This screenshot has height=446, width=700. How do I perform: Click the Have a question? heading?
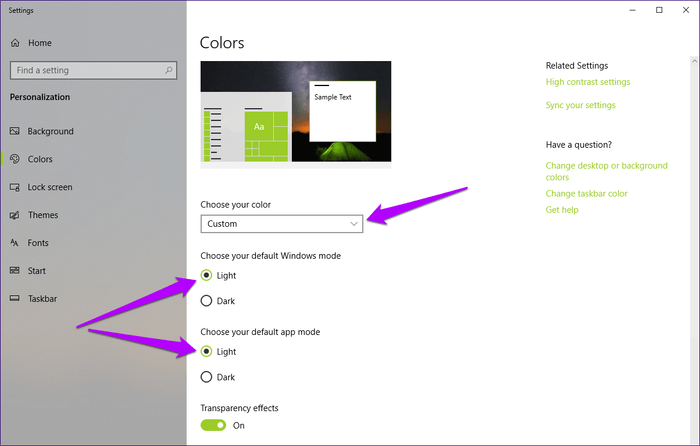point(579,145)
